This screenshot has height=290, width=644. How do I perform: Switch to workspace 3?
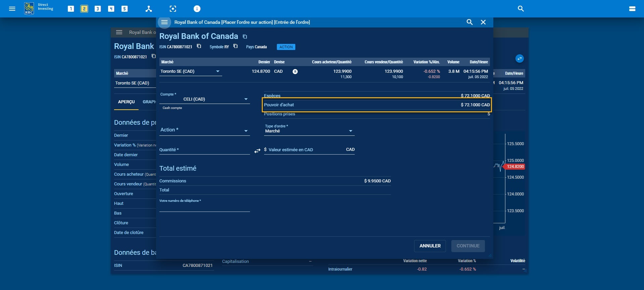[98, 9]
